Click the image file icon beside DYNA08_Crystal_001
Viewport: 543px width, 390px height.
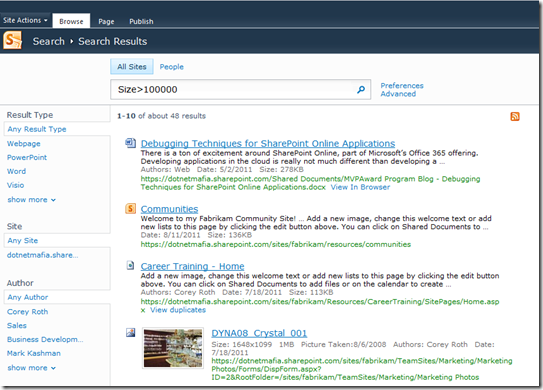tap(130, 333)
